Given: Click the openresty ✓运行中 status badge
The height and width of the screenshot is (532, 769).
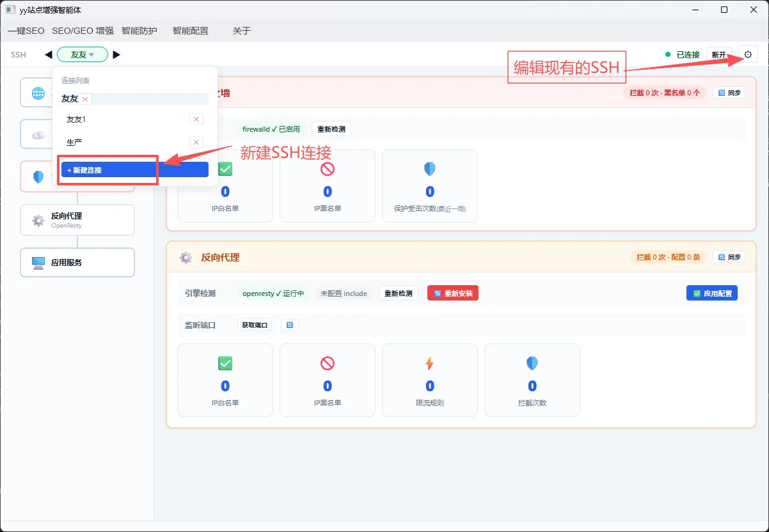Looking at the screenshot, I should 273,293.
